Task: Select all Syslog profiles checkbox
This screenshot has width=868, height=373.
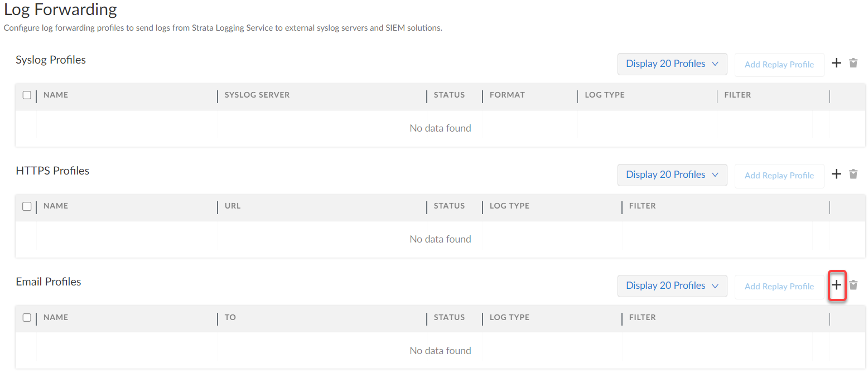Action: 27,95
